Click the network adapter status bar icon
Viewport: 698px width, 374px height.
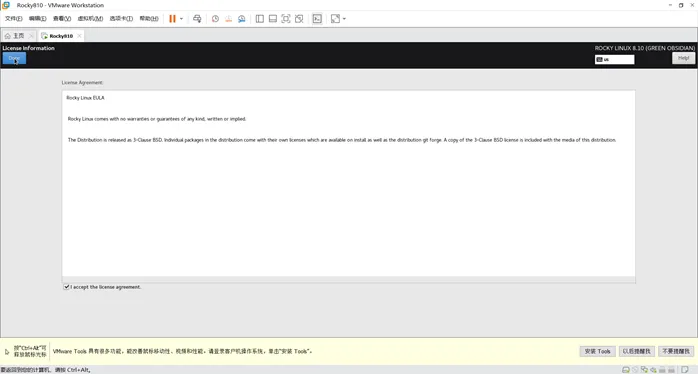(644, 370)
